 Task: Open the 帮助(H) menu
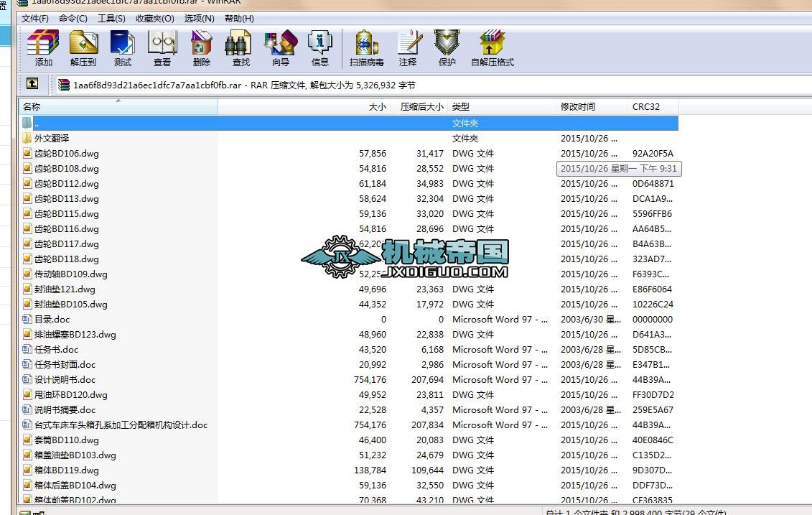(239, 19)
